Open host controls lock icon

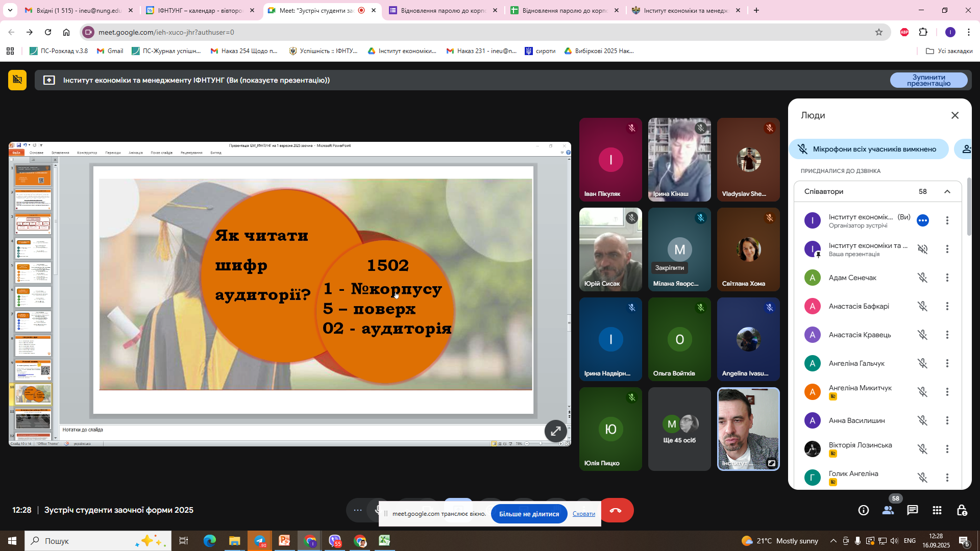tap(962, 510)
